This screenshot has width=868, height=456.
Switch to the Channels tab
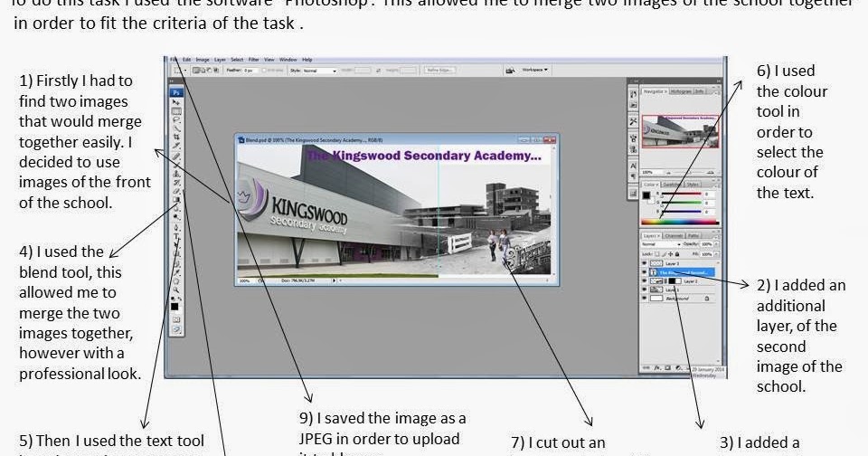coord(674,236)
